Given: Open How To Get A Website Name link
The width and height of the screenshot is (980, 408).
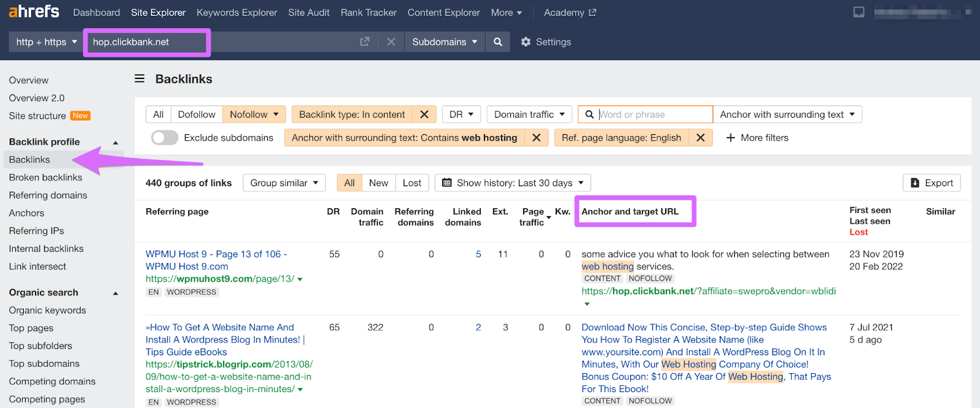Looking at the screenshot, I should (225, 339).
